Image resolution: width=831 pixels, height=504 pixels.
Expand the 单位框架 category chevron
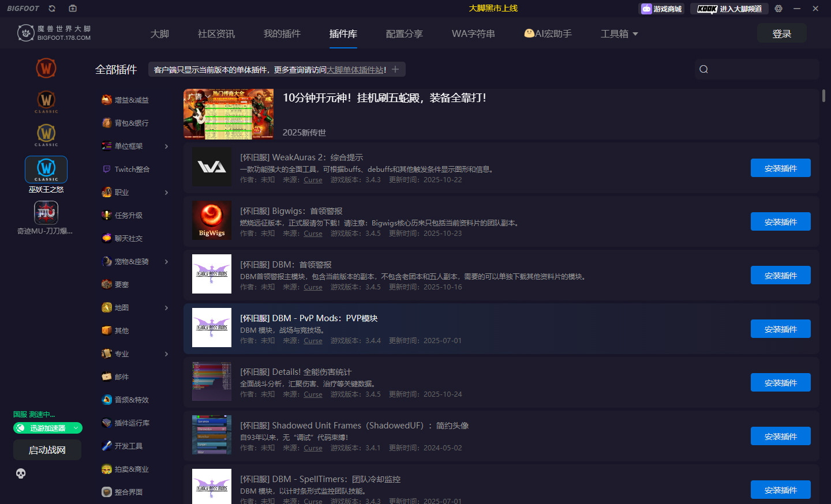coord(166,146)
